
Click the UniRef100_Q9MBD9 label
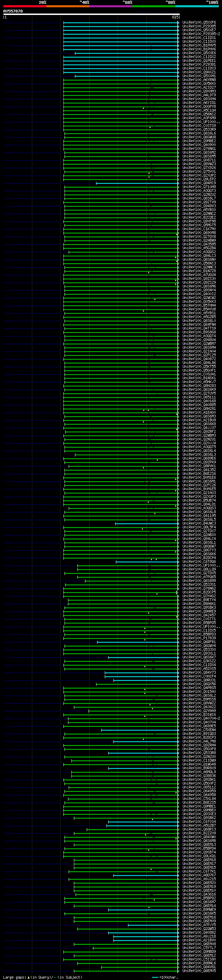point(199,952)
